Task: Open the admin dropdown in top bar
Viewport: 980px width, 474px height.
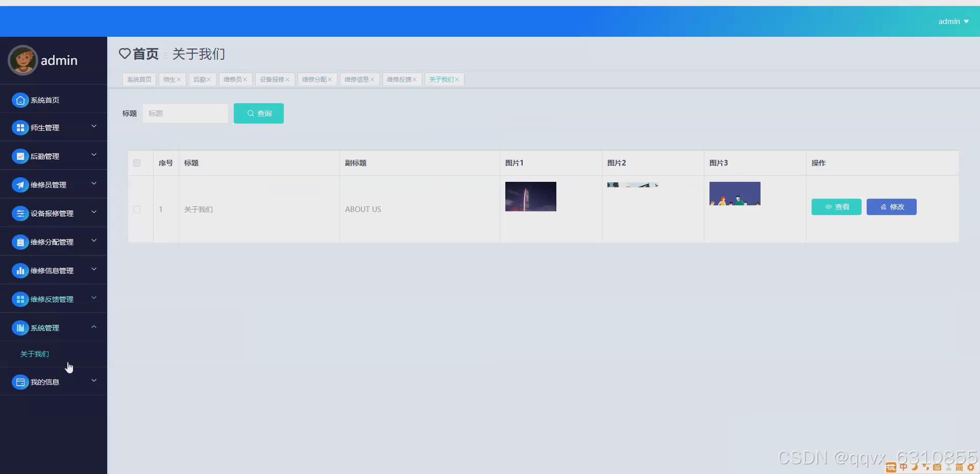Action: [953, 21]
